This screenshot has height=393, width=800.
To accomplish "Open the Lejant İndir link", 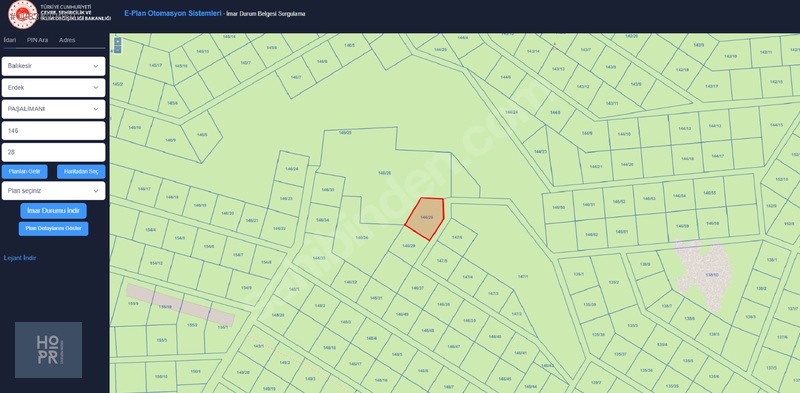I will pyautogui.click(x=20, y=258).
